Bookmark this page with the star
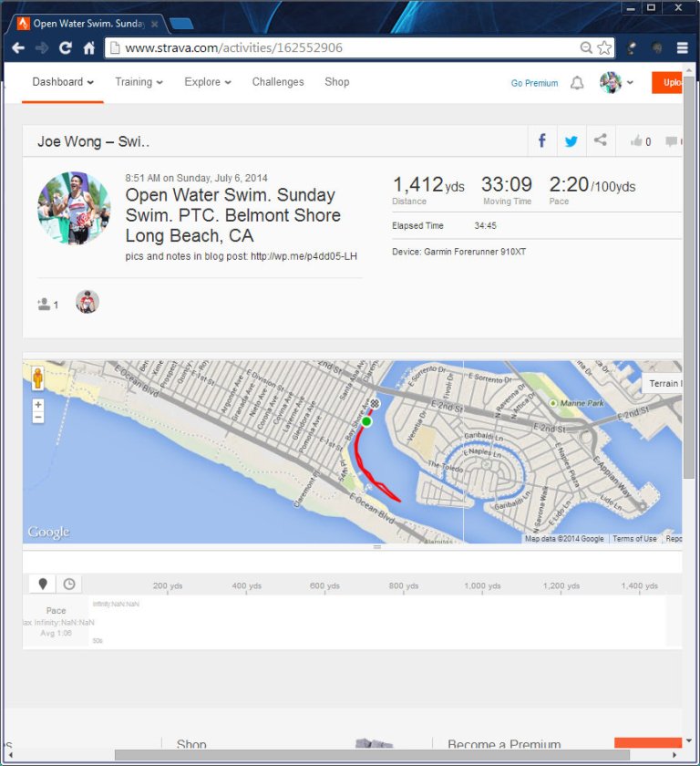 604,47
